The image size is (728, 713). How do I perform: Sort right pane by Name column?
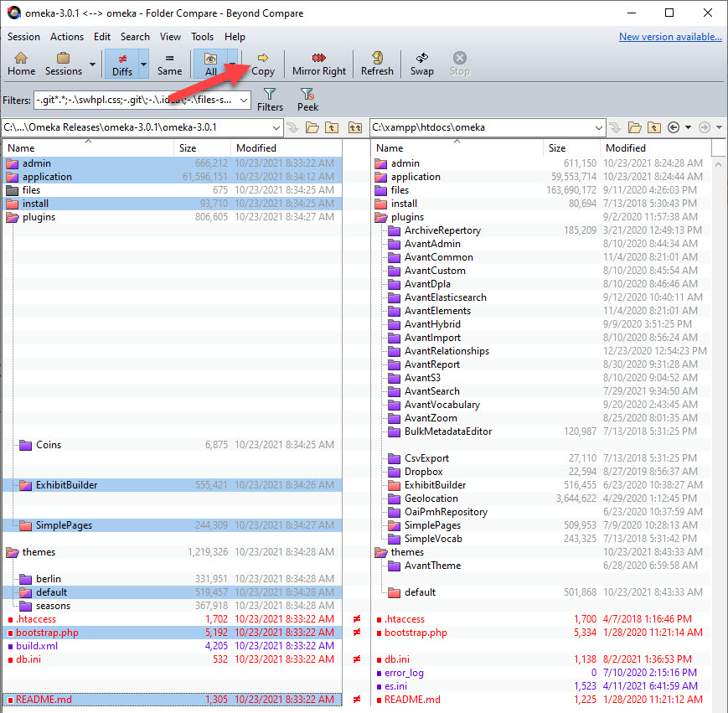click(457, 148)
